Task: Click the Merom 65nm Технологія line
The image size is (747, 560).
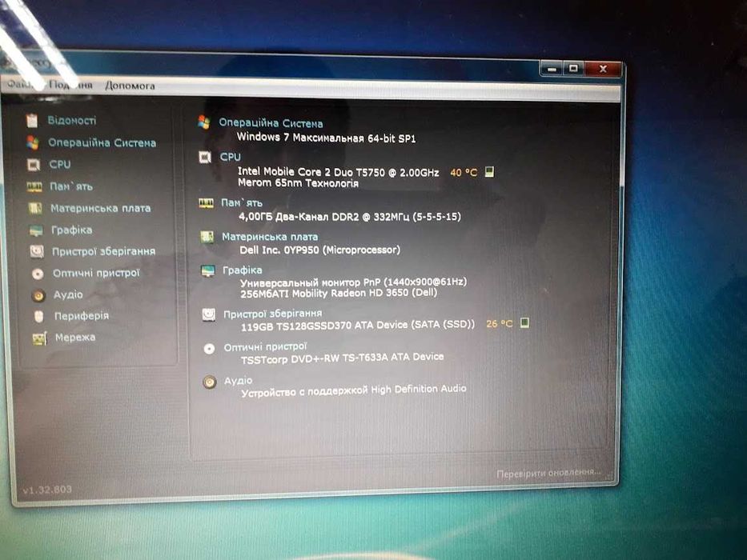Action: [298, 183]
